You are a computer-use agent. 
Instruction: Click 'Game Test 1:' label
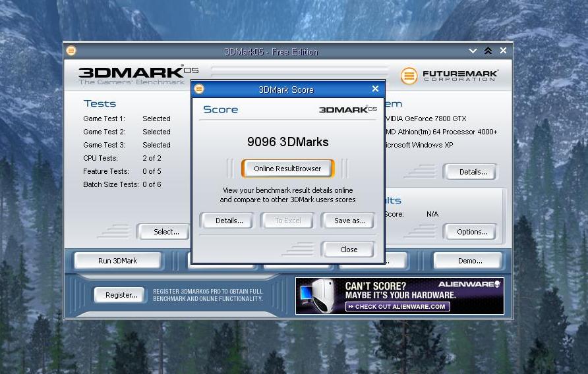pos(104,119)
